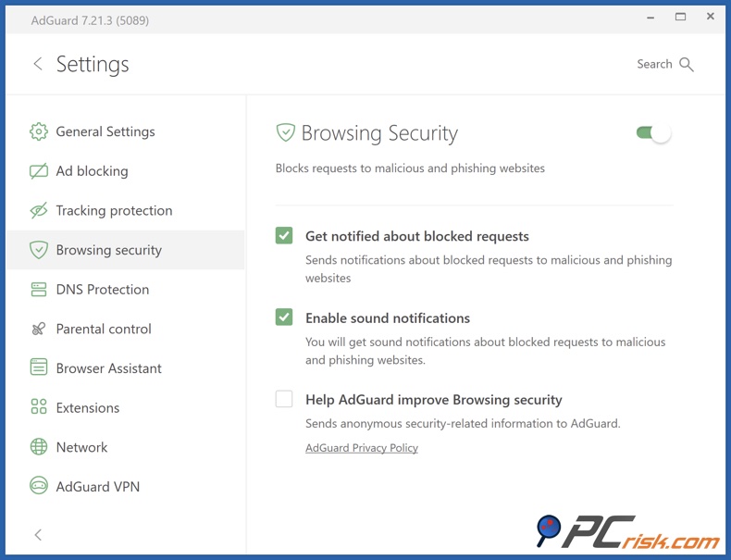Click the Network globe icon
The width and height of the screenshot is (731, 560).
[x=39, y=447]
